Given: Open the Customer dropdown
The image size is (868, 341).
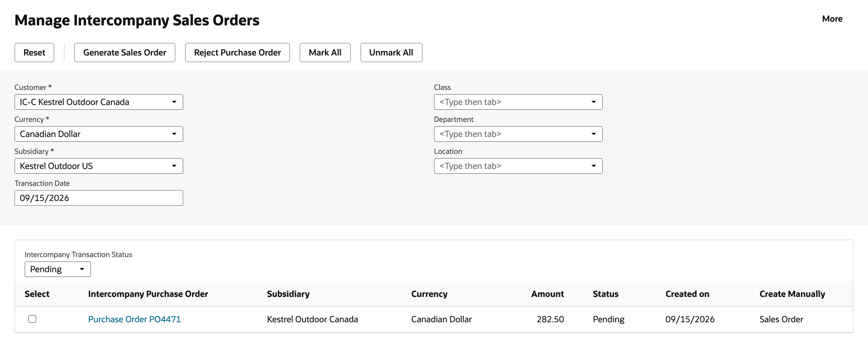Looking at the screenshot, I should click(99, 102).
